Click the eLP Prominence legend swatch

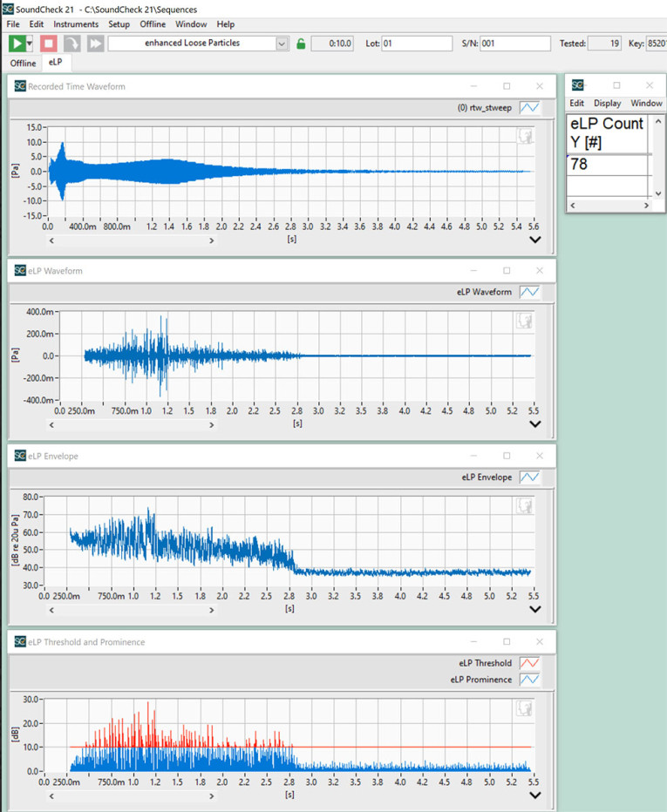click(529, 680)
